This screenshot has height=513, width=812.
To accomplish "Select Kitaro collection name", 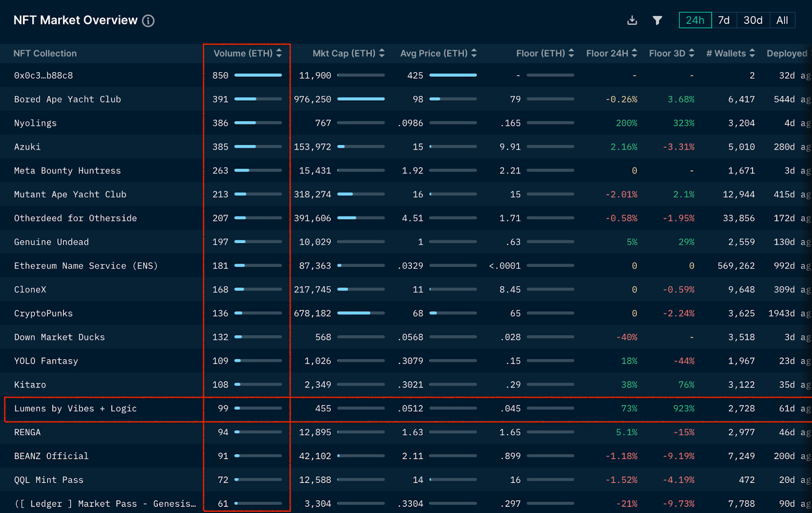I will tap(30, 385).
